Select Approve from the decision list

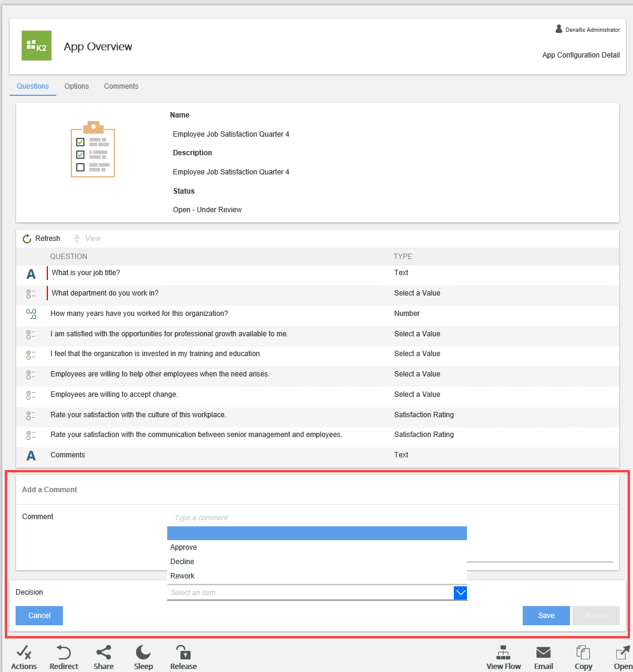click(183, 547)
